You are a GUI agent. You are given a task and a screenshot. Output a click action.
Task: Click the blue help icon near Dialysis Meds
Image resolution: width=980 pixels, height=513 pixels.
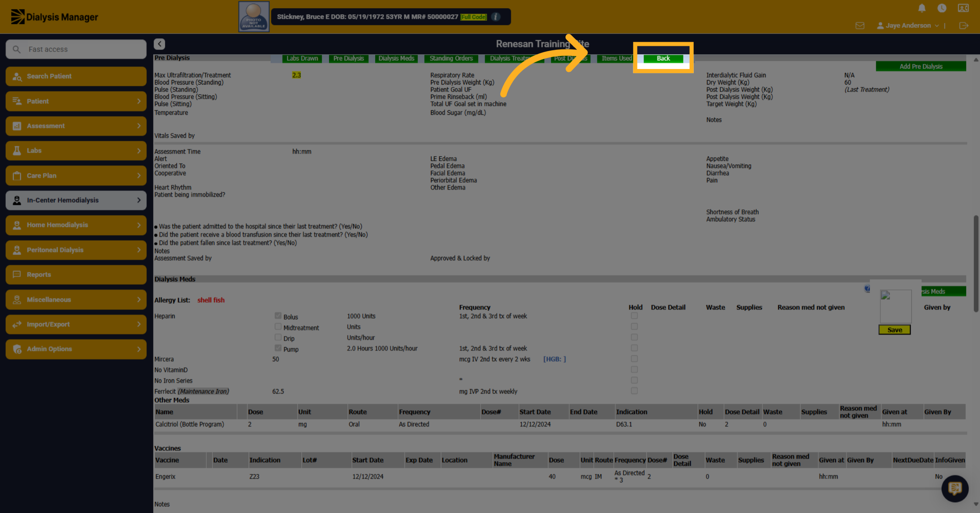point(867,289)
